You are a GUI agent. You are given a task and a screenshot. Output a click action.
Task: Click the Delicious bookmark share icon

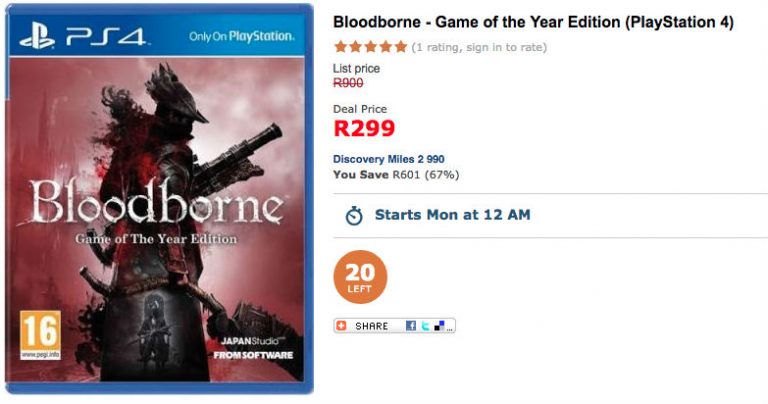(437, 326)
